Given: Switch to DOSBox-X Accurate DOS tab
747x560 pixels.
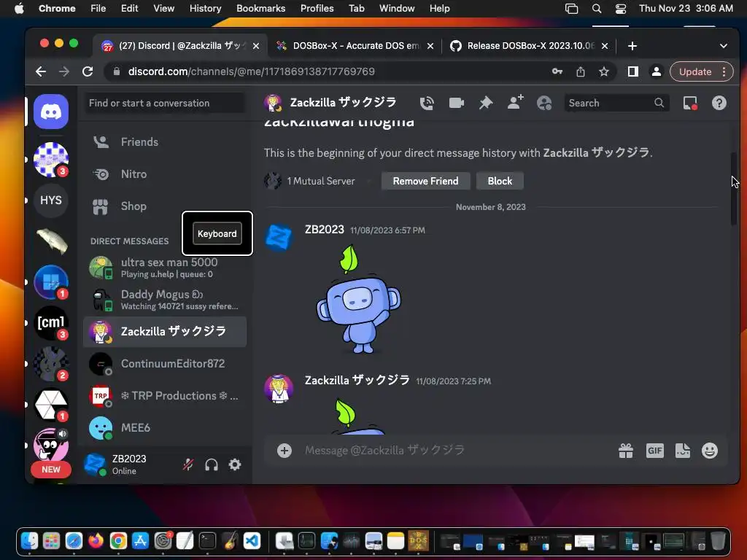Looking at the screenshot, I should tap(355, 46).
